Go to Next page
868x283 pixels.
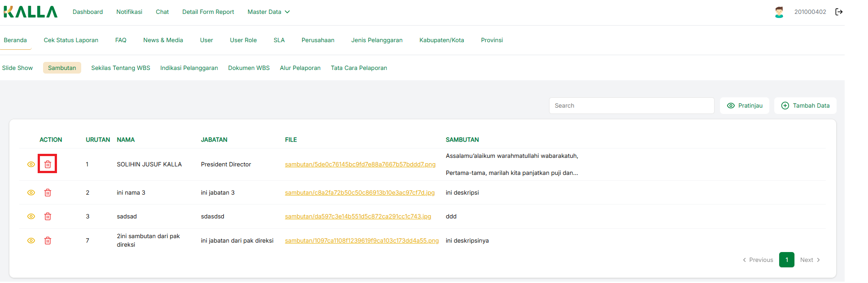pyautogui.click(x=810, y=260)
